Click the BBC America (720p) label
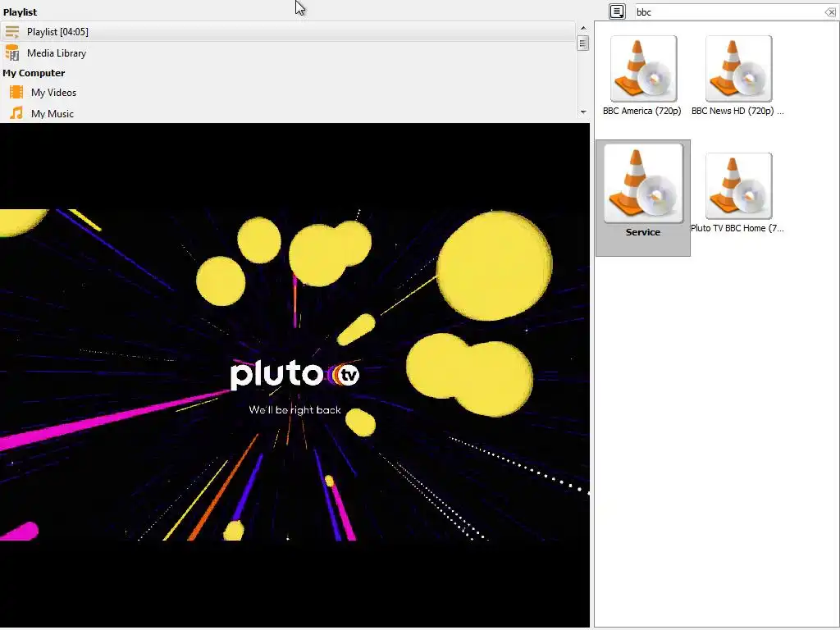 (x=641, y=111)
